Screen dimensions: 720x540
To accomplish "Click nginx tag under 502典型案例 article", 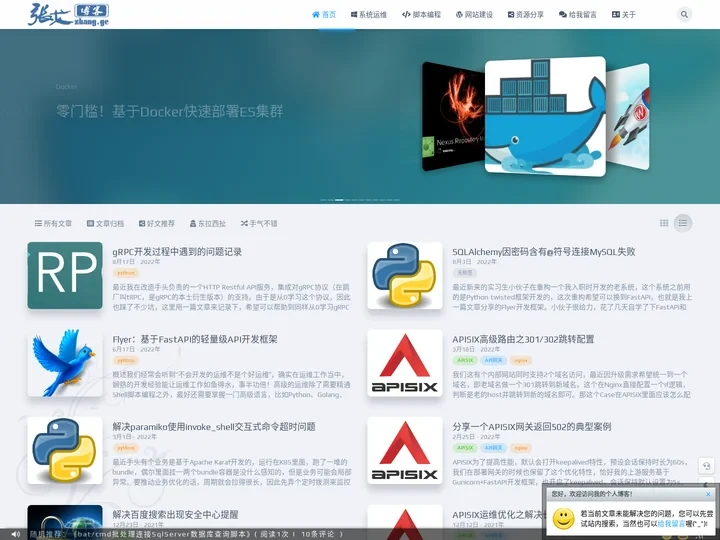I will (521, 448).
